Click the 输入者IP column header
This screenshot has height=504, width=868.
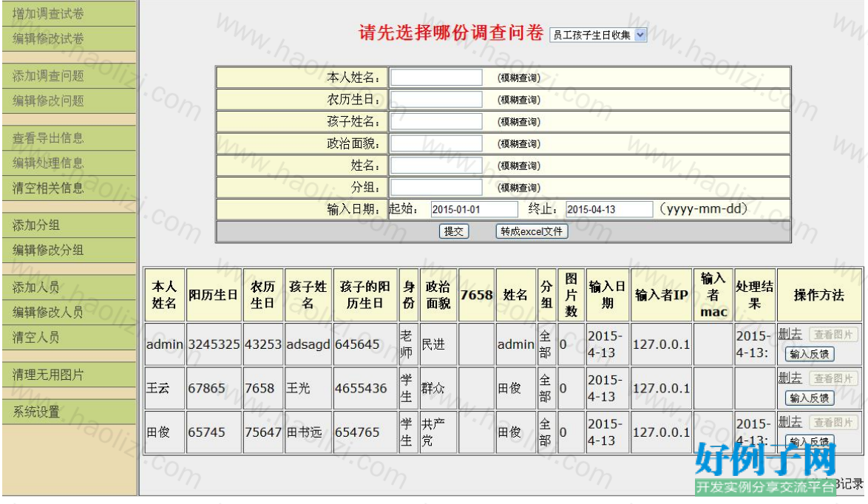(x=662, y=295)
